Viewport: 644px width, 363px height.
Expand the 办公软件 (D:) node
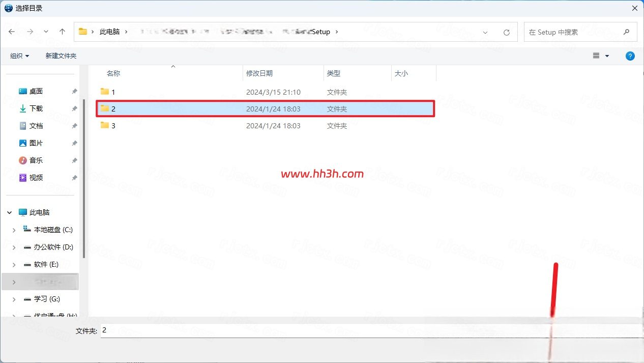tap(14, 247)
